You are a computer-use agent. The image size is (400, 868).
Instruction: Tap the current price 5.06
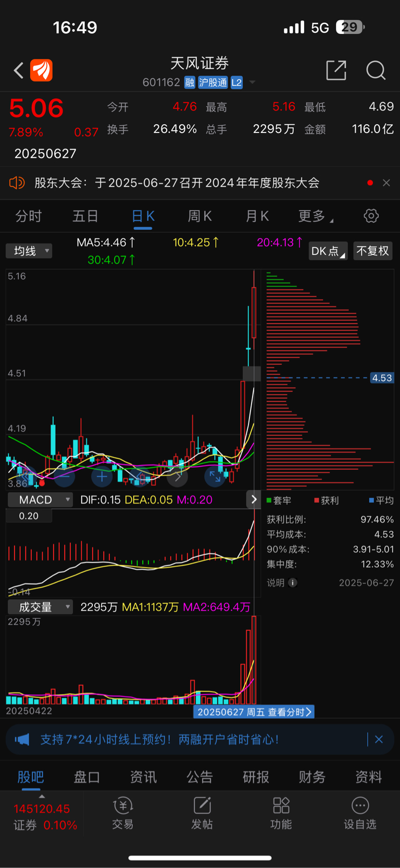pos(36,108)
